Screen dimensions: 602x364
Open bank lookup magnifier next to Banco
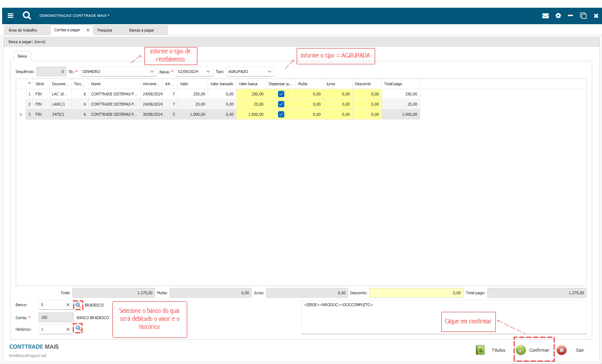(x=78, y=305)
